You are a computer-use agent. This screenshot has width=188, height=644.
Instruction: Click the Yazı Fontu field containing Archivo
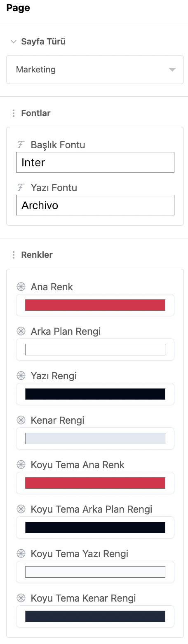click(x=95, y=205)
